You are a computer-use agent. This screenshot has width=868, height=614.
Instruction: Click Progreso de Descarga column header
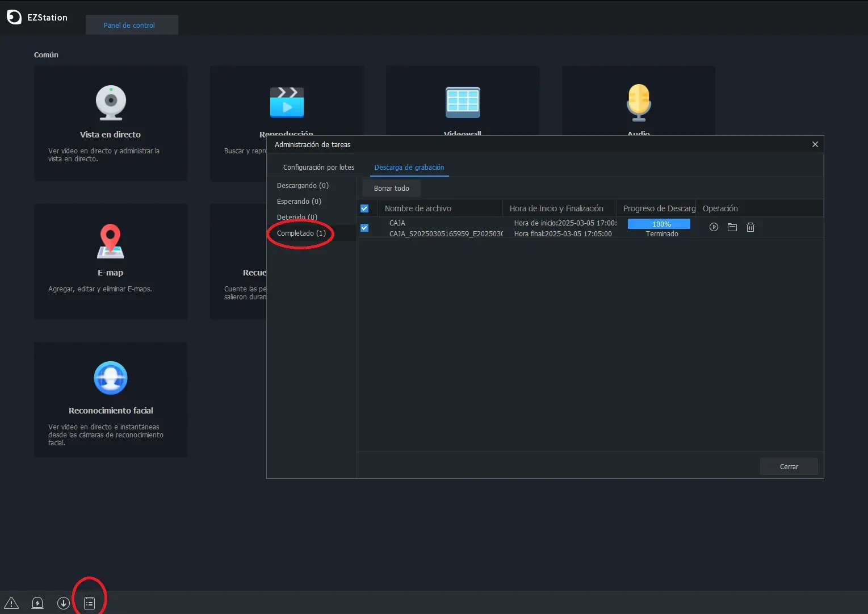pyautogui.click(x=656, y=208)
